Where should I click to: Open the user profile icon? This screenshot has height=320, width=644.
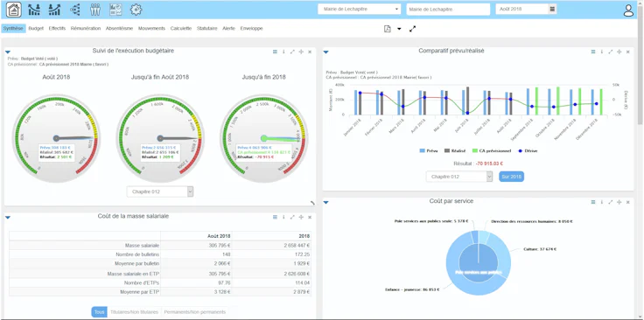pos(628,10)
